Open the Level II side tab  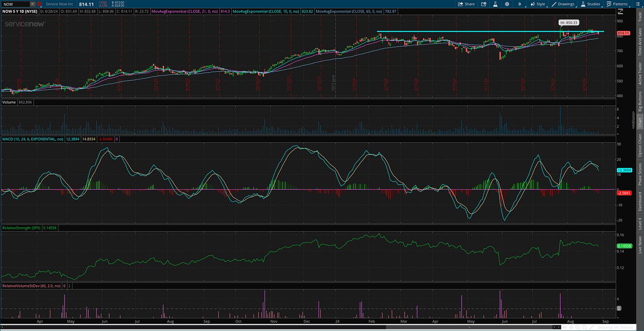click(x=640, y=224)
